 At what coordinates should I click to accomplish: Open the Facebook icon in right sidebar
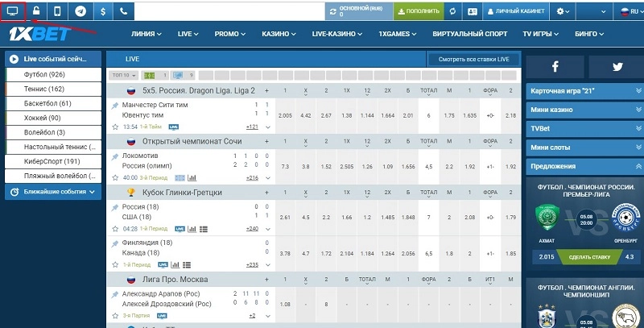[555, 68]
